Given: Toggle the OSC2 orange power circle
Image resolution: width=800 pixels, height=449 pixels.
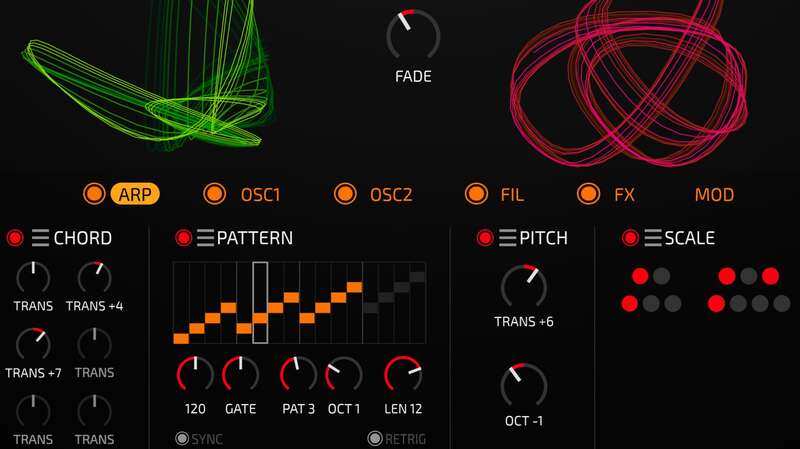Looking at the screenshot, I should pyautogui.click(x=345, y=194).
